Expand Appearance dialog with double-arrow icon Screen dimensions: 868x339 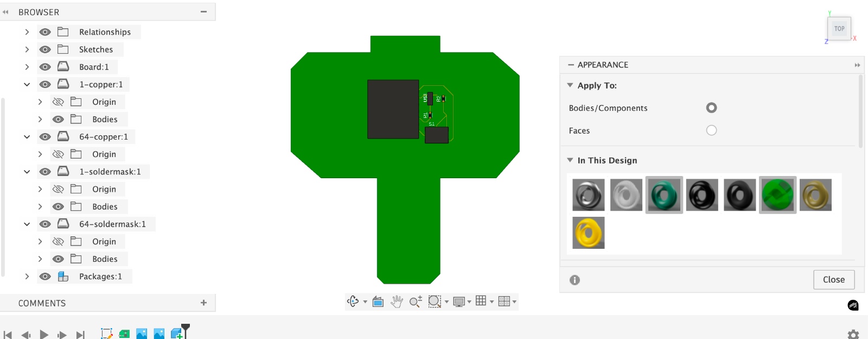[858, 65]
